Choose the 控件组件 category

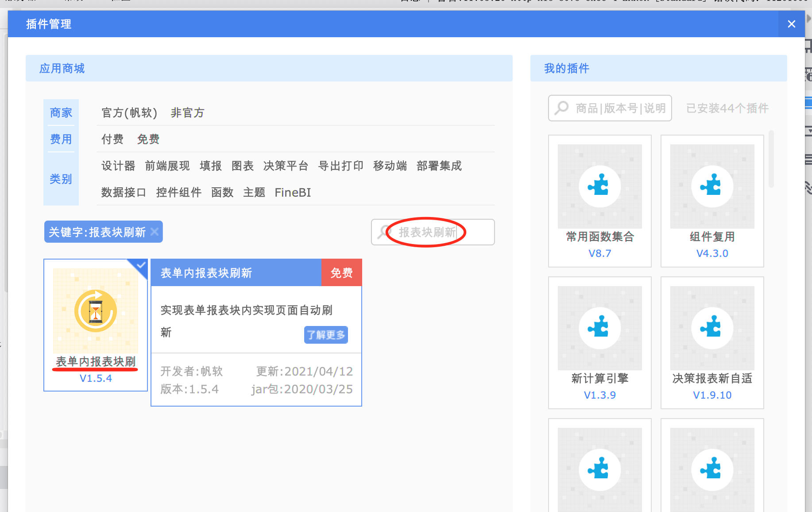pos(179,192)
